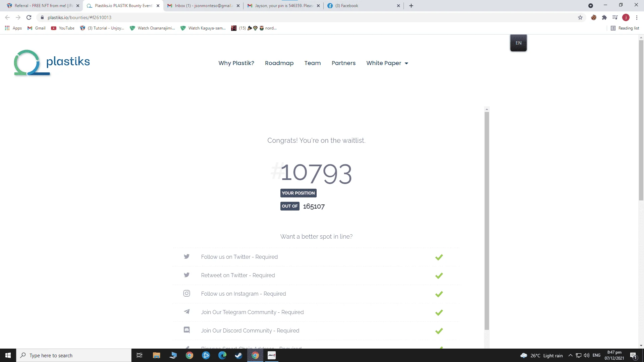This screenshot has width=644, height=362.
Task: Open Chrome three-dot menu
Action: pos(637,17)
